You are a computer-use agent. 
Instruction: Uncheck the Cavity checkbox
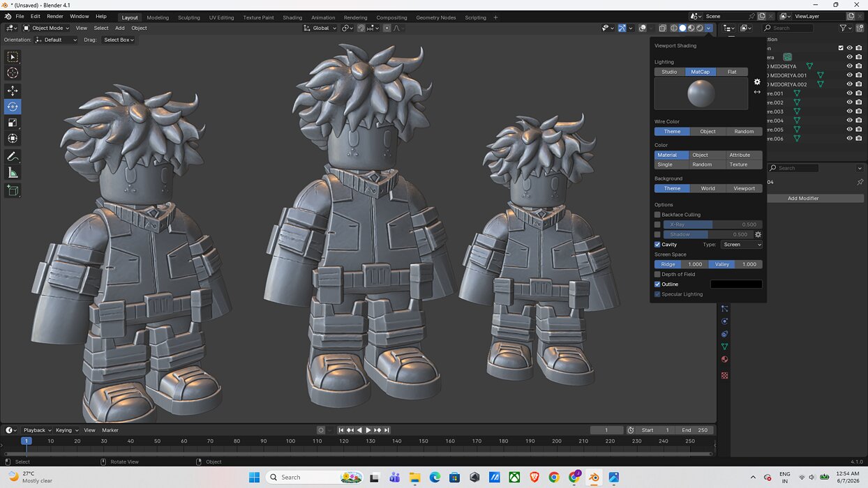tap(657, 245)
